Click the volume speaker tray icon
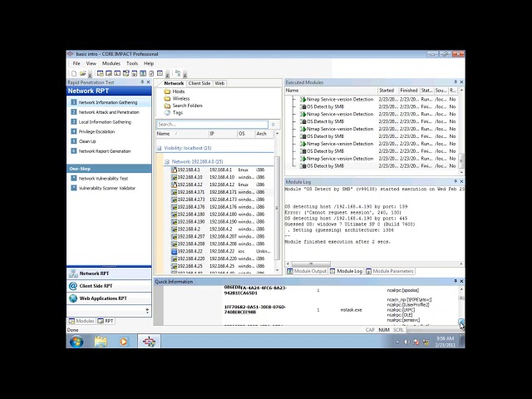 tap(406, 342)
